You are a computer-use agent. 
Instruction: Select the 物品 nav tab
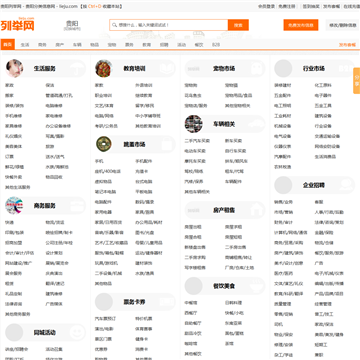(94, 45)
